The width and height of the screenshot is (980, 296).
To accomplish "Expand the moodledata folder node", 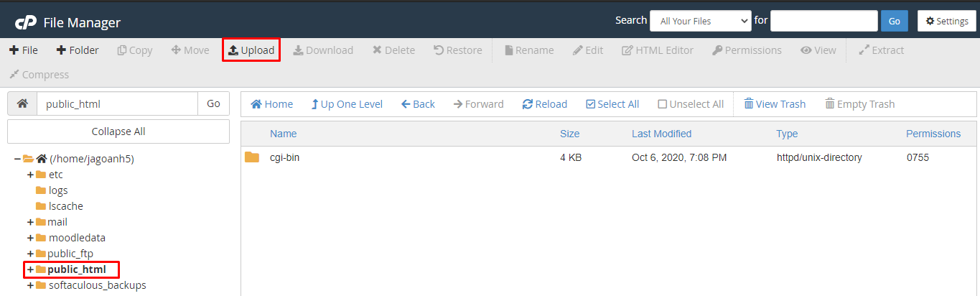I will [31, 238].
